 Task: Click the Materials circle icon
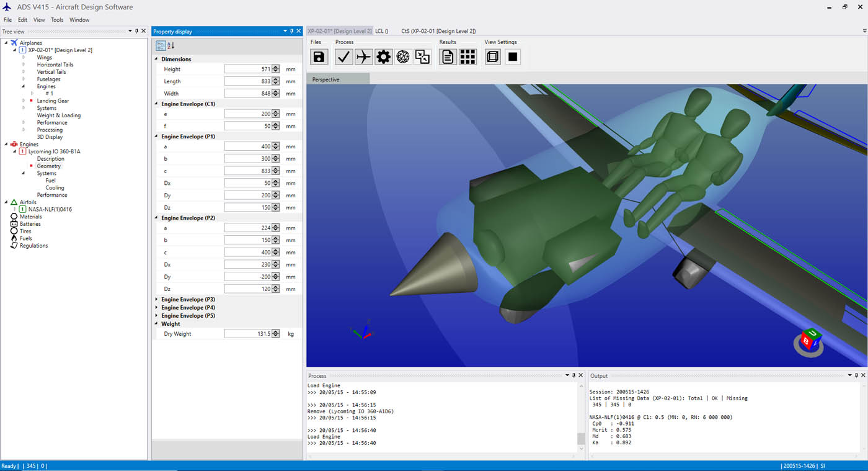click(x=14, y=217)
